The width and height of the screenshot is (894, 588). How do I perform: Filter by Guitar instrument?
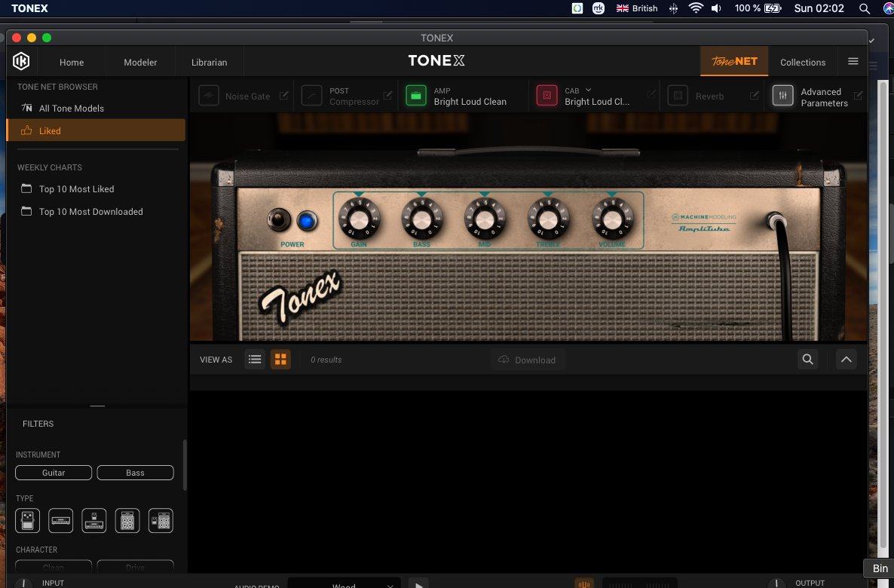coord(54,473)
